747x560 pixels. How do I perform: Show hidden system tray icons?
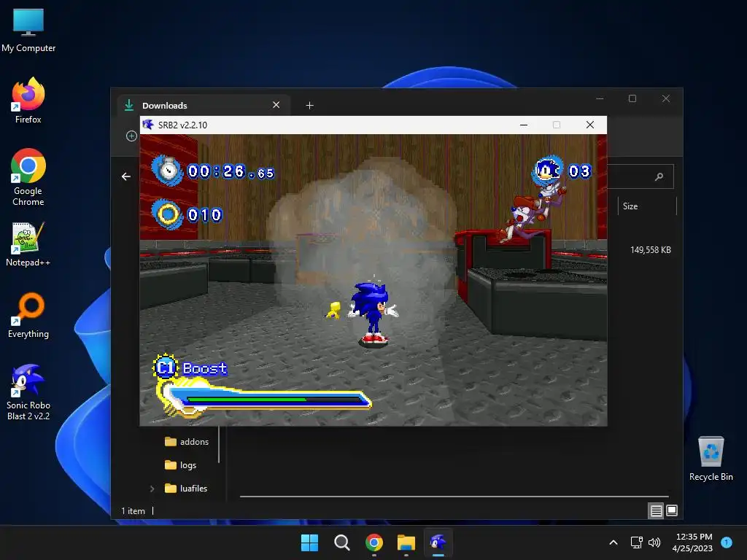[614, 542]
